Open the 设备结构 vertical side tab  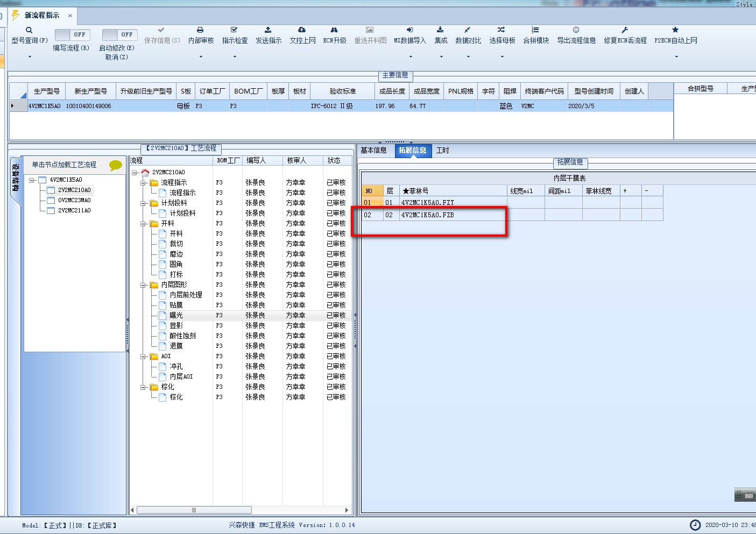point(16,177)
